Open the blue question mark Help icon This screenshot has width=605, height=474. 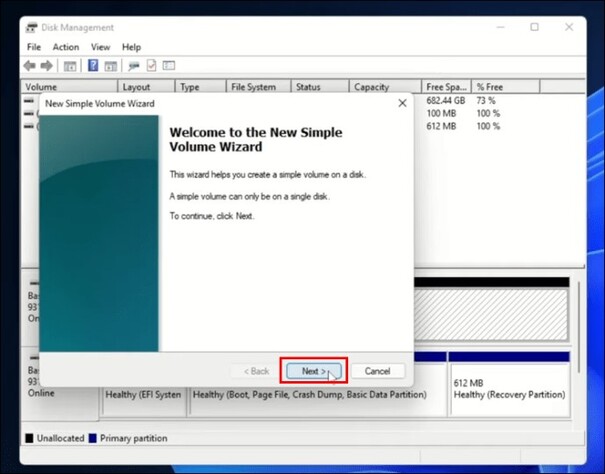point(93,66)
